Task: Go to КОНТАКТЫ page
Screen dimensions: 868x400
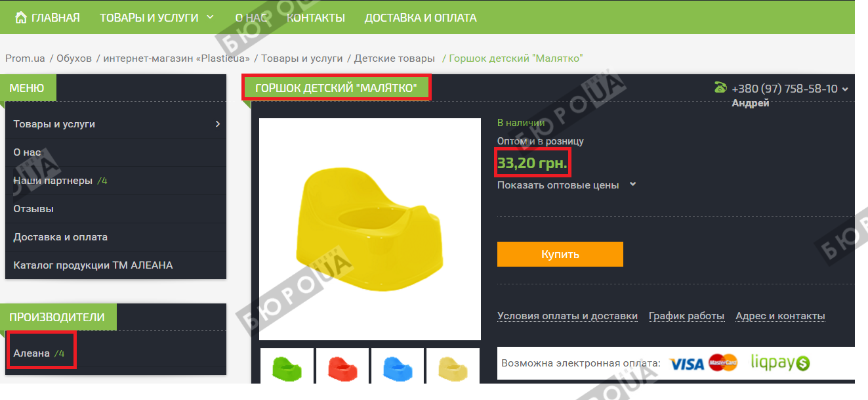Action: point(316,18)
